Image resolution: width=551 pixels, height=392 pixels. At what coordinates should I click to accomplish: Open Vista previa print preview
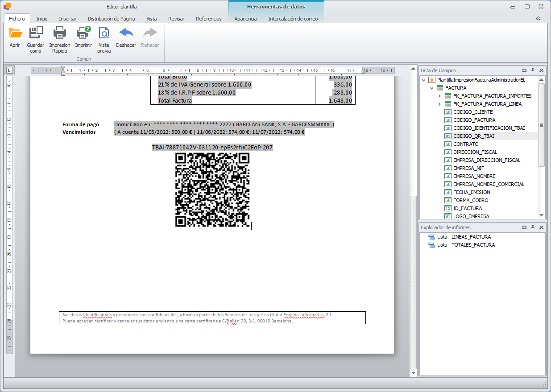coord(104,33)
